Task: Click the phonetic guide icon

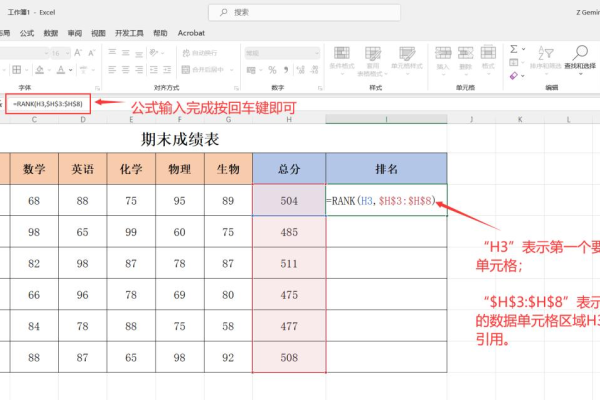Action: point(83,70)
